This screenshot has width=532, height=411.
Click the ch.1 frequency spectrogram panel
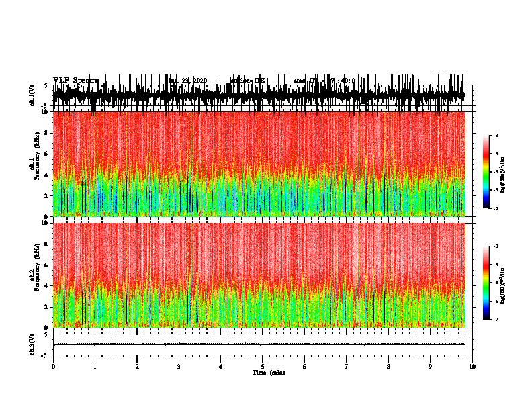[259, 164]
